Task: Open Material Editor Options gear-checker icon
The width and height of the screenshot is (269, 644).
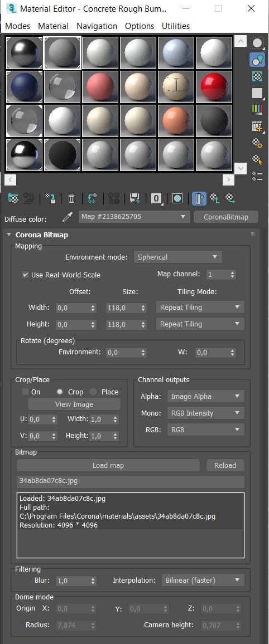Action: (257, 143)
